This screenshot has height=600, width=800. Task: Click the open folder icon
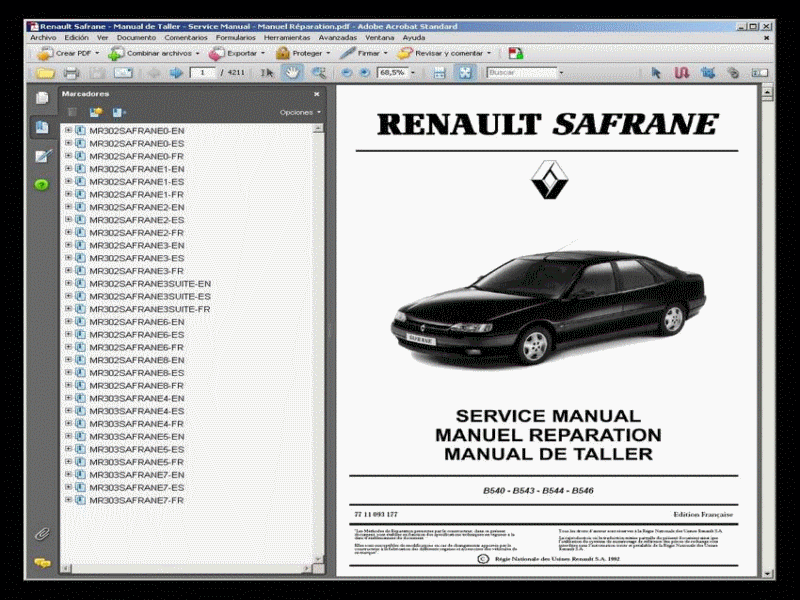click(45, 73)
